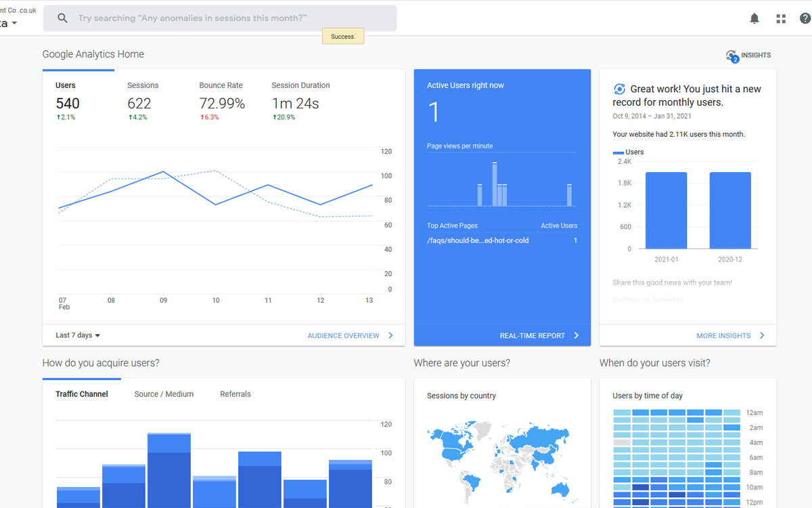Click the Google Analytics Home heading
812x508 pixels.
coord(93,54)
